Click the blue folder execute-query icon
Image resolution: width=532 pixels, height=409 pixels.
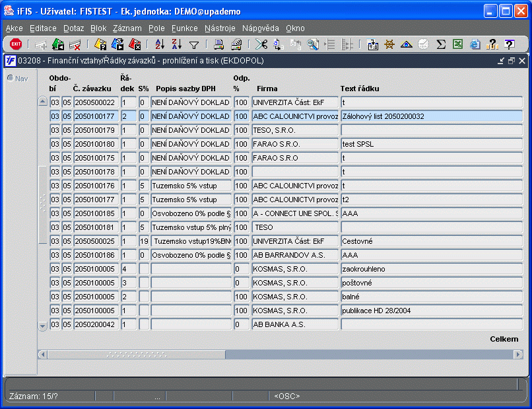tap(117, 44)
